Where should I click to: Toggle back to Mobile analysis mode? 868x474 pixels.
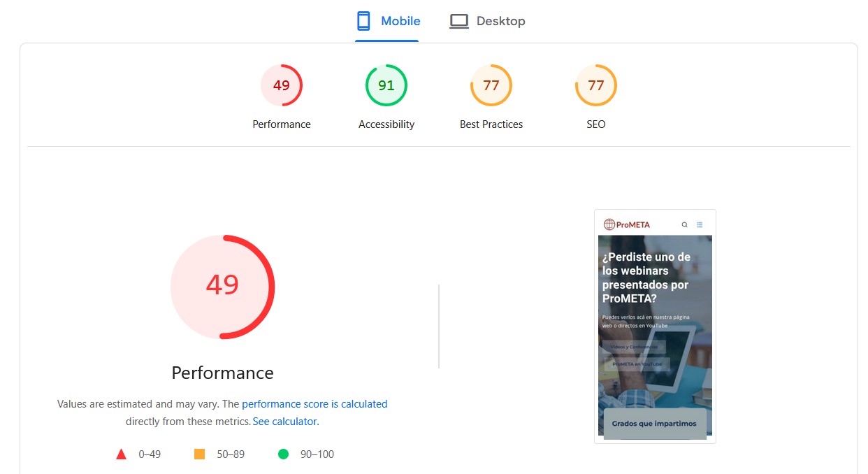399,20
